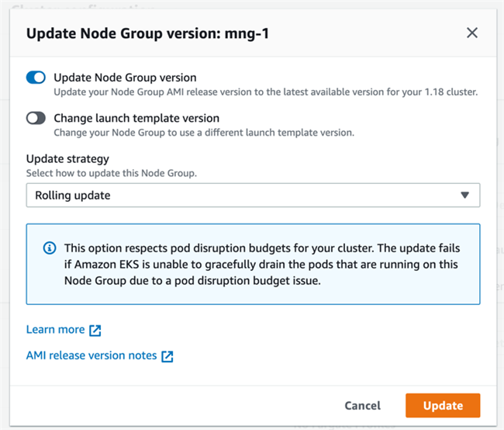Open the Rolling update strategy dropdown
Image resolution: width=504 pixels, height=430 pixels.
253,196
